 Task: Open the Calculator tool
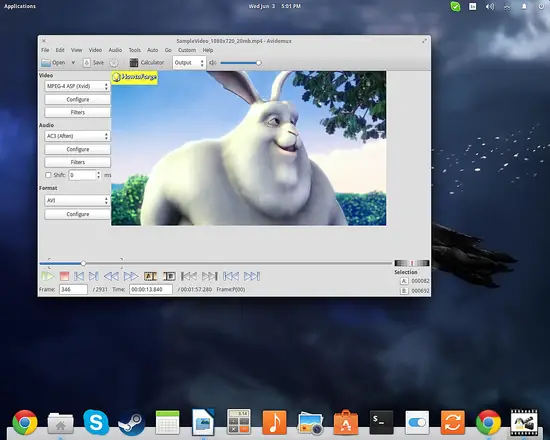click(147, 62)
